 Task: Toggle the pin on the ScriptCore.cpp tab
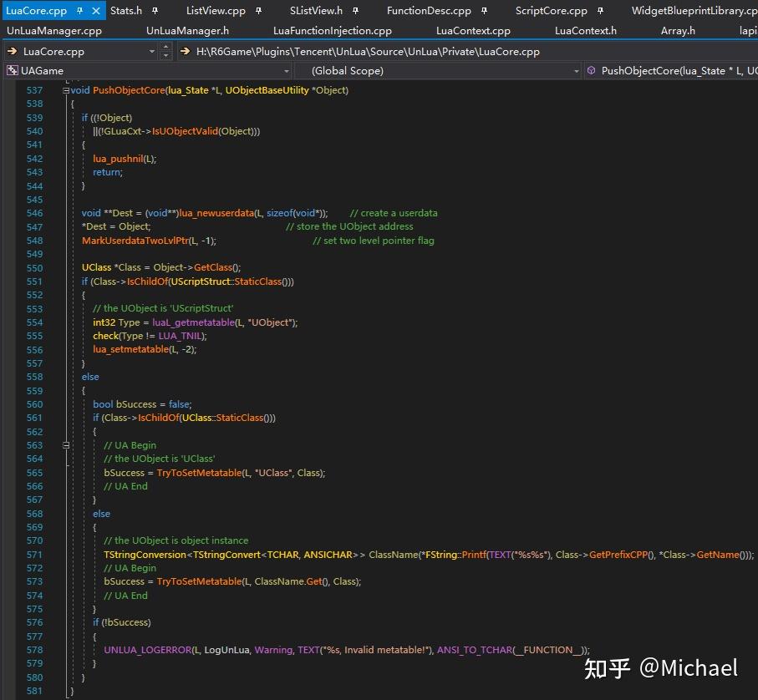(x=600, y=11)
